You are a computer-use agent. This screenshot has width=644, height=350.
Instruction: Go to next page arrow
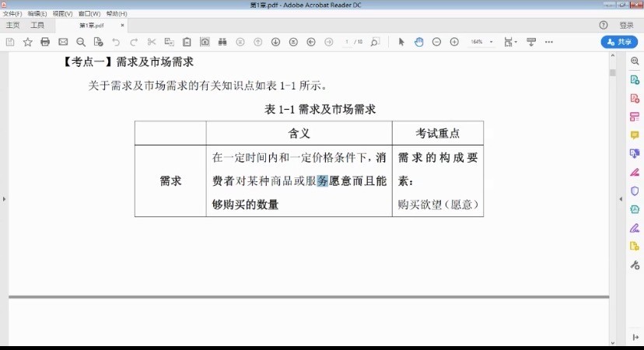(x=275, y=42)
